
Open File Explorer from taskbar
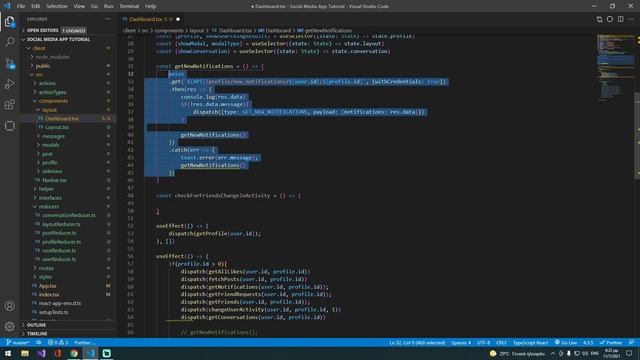(x=25, y=353)
